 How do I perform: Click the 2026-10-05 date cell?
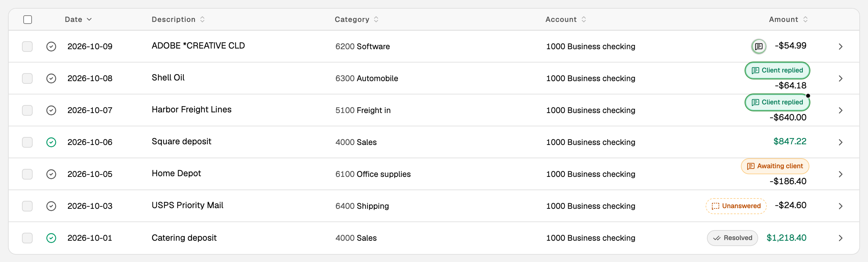point(90,174)
